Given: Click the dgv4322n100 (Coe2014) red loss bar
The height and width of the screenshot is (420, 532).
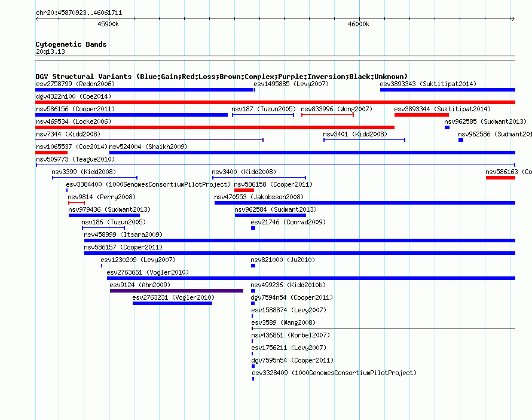Looking at the screenshot, I should [275, 102].
